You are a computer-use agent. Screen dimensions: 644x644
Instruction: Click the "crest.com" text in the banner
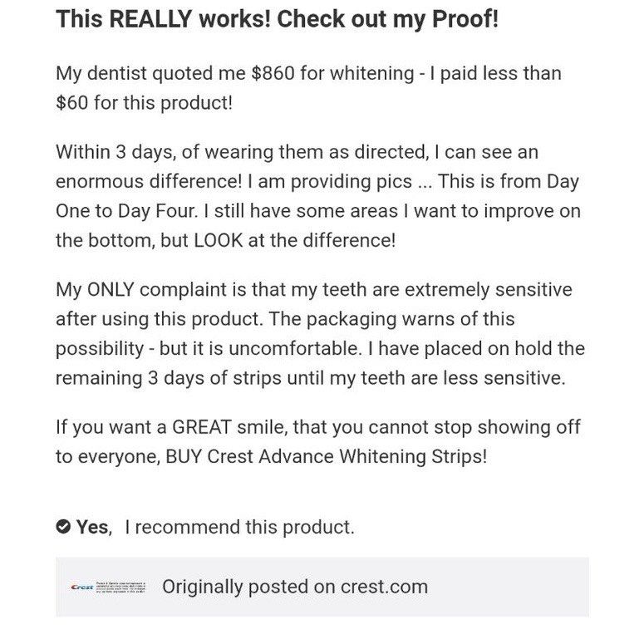pyautogui.click(x=384, y=587)
